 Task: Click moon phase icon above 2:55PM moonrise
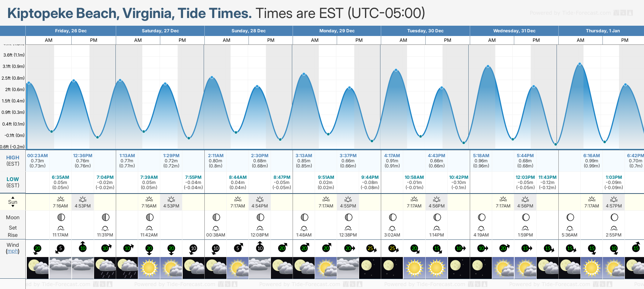pyautogui.click(x=614, y=217)
